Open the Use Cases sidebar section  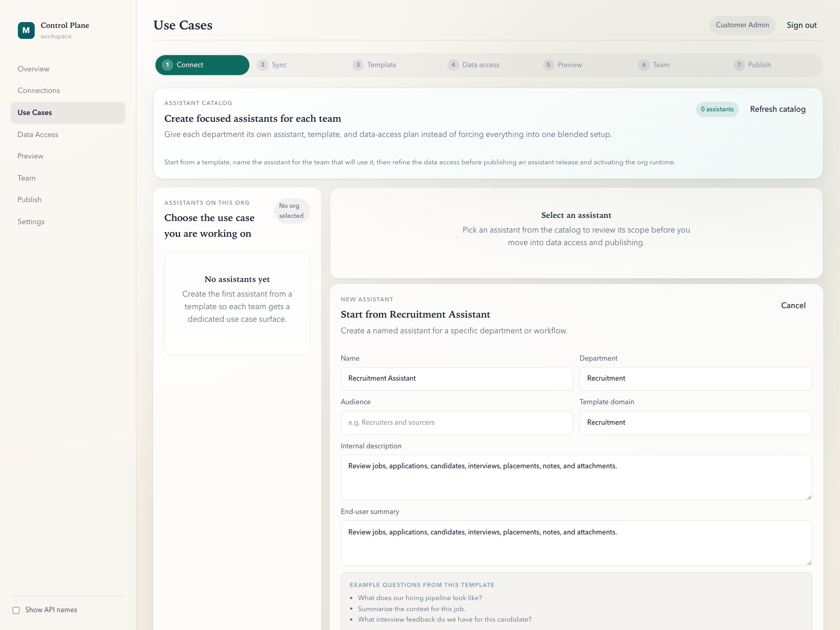pos(35,112)
